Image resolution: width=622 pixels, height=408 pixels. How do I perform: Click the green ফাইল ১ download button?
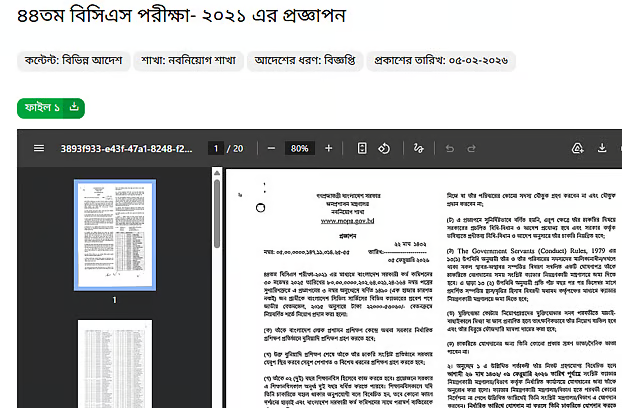(51, 107)
